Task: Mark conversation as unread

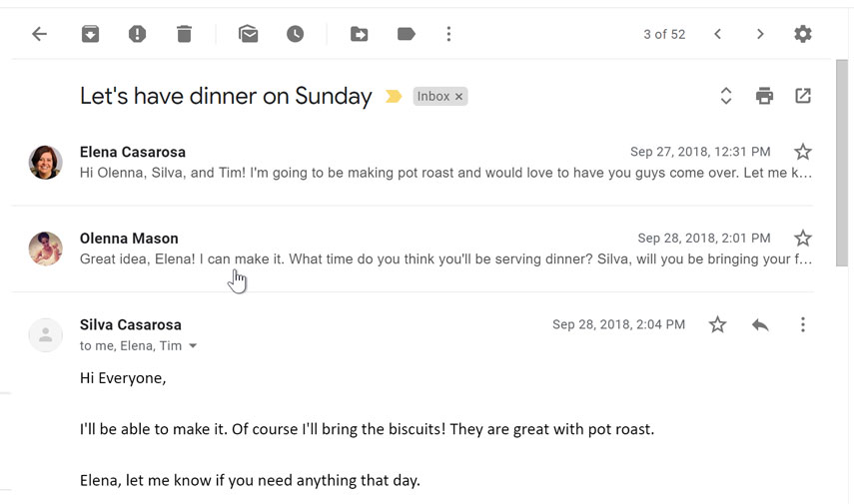Action: [248, 34]
